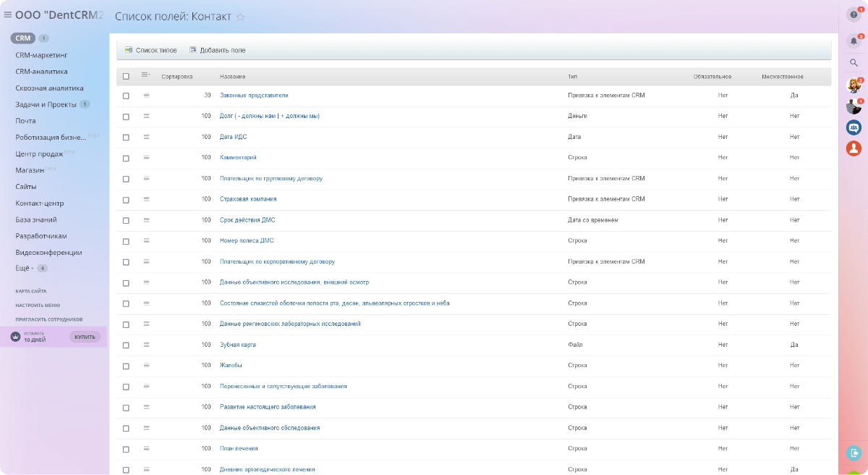This screenshot has height=475, width=868.
Task: Click the orange user contact icon
Action: pos(854,148)
